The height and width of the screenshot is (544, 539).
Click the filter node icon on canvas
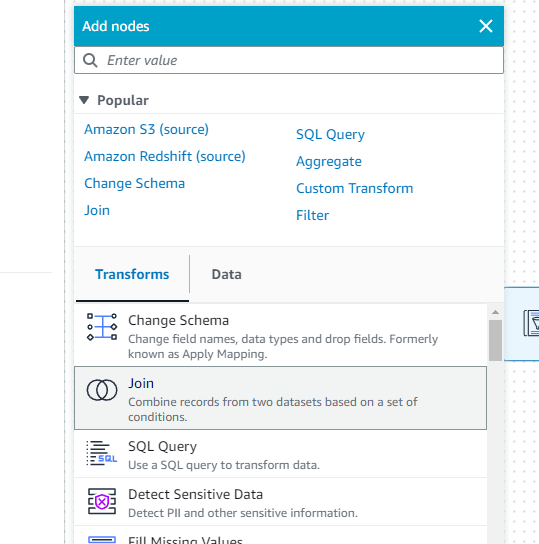[532, 323]
